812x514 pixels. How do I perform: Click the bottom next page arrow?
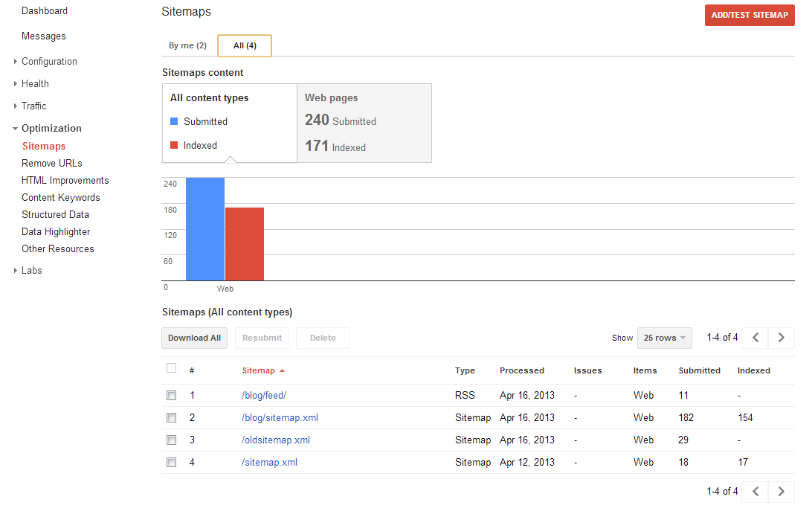click(x=782, y=491)
